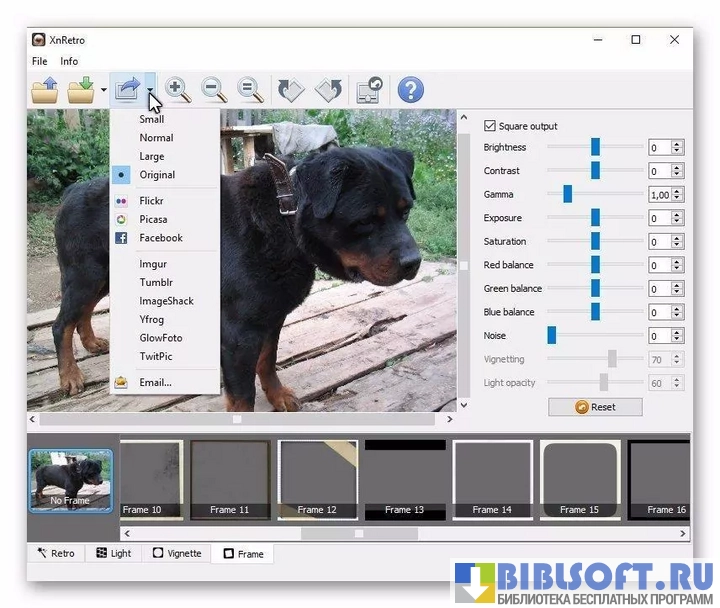Click the Share export icon
This screenshot has height=608, width=720.
[x=126, y=91]
